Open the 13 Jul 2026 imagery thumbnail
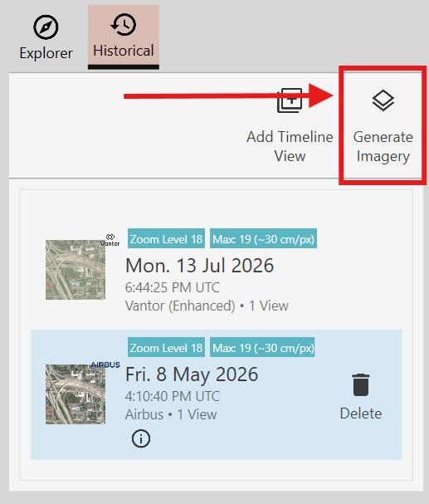Viewport: 429px width, 504px height. 76,270
